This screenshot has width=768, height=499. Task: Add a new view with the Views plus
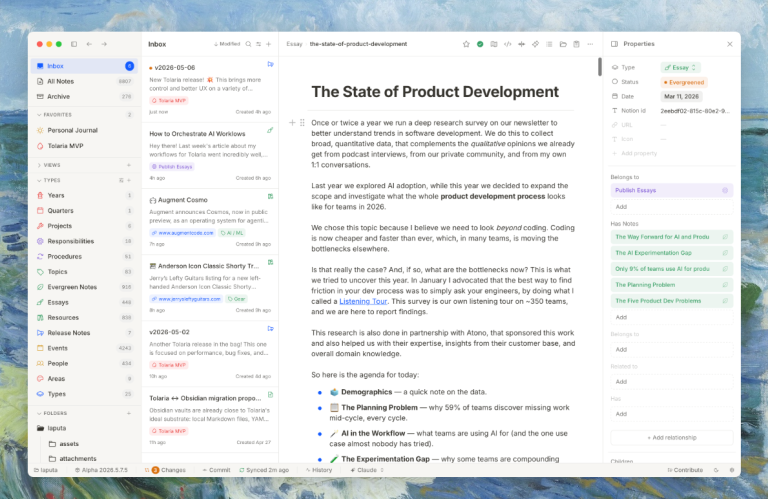[129, 165]
